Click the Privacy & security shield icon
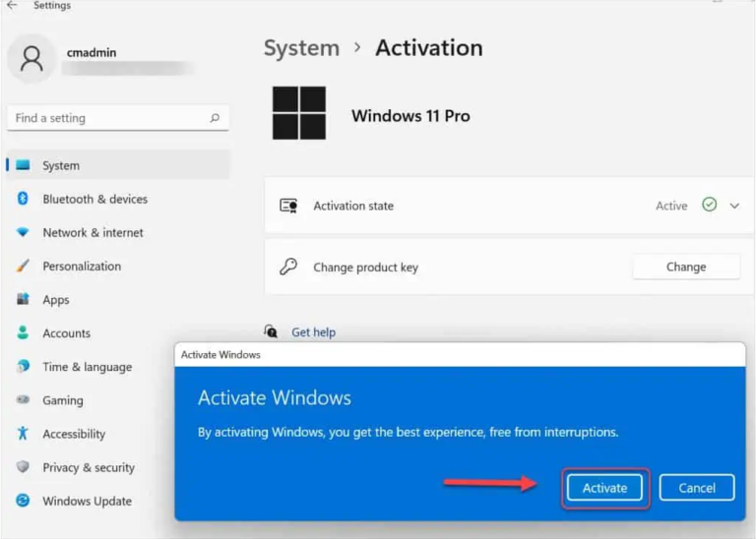 pos(23,466)
